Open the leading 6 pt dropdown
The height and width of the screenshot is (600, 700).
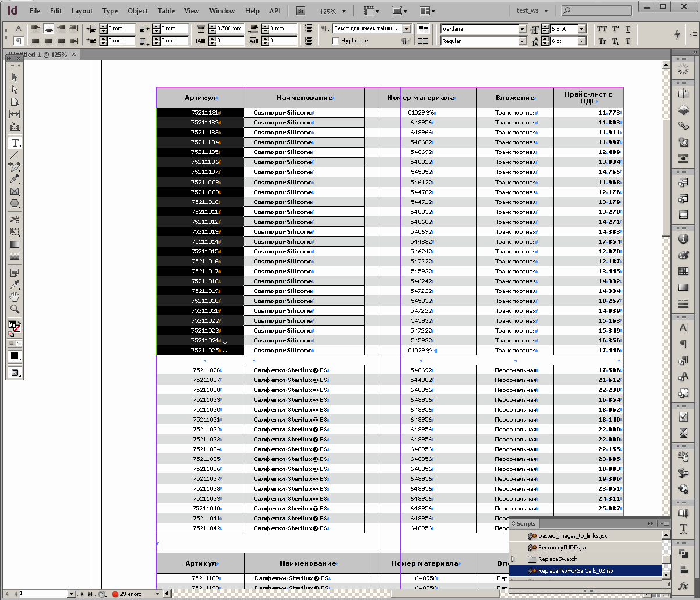[582, 41]
